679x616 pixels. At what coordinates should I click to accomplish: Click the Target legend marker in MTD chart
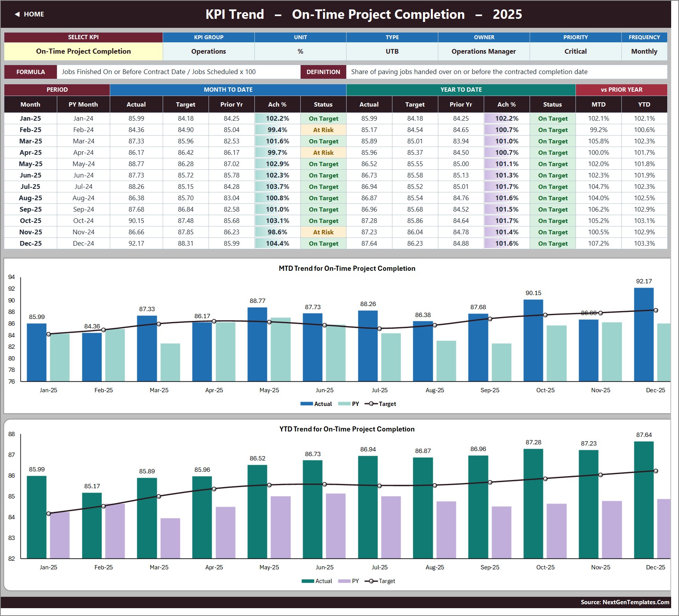coord(371,404)
